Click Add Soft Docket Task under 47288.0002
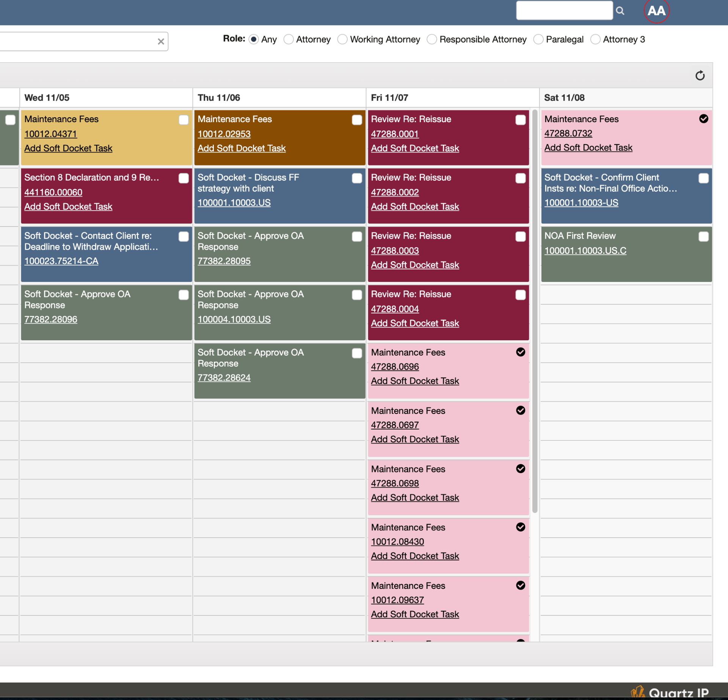 point(415,207)
